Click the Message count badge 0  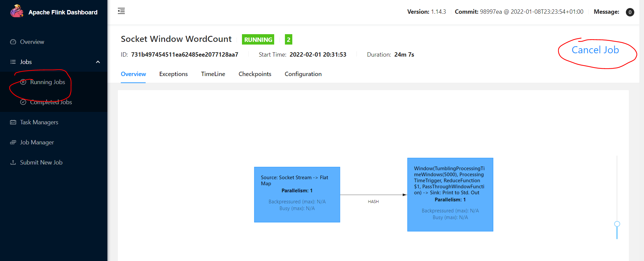point(630,12)
